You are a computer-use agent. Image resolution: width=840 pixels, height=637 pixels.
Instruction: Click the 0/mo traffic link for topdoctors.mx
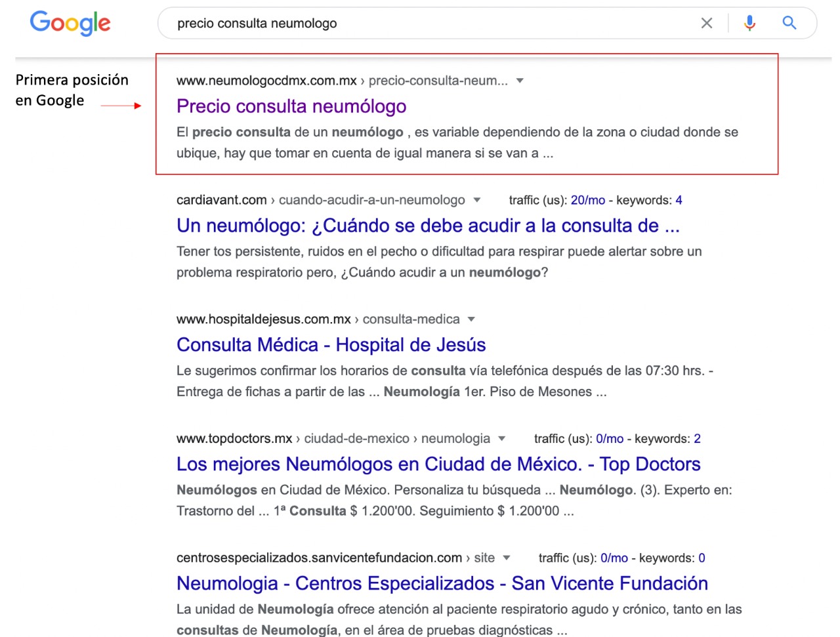[x=610, y=439]
